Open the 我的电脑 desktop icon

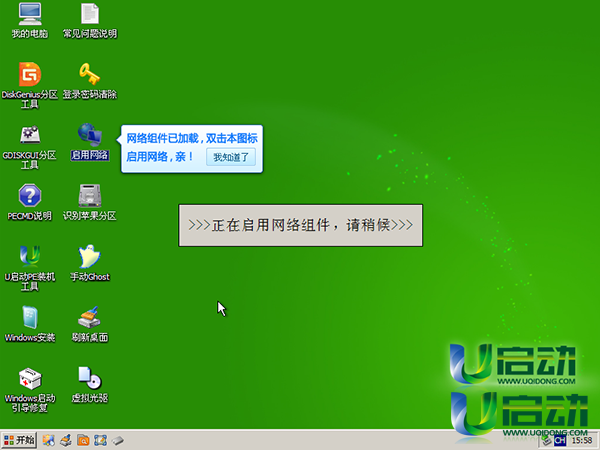point(30,20)
